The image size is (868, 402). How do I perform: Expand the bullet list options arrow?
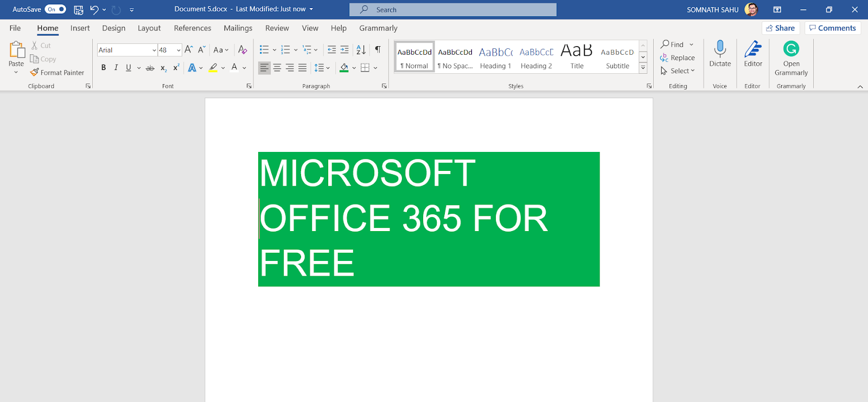(275, 50)
